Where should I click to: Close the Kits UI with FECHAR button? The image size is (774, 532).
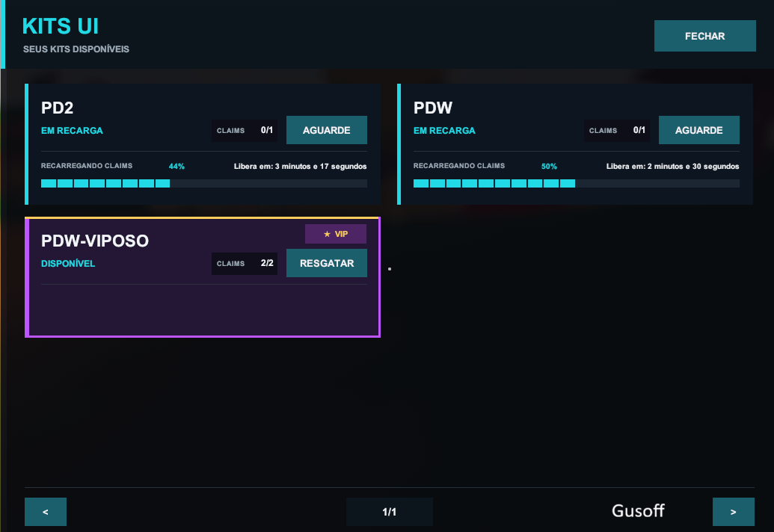pos(705,36)
